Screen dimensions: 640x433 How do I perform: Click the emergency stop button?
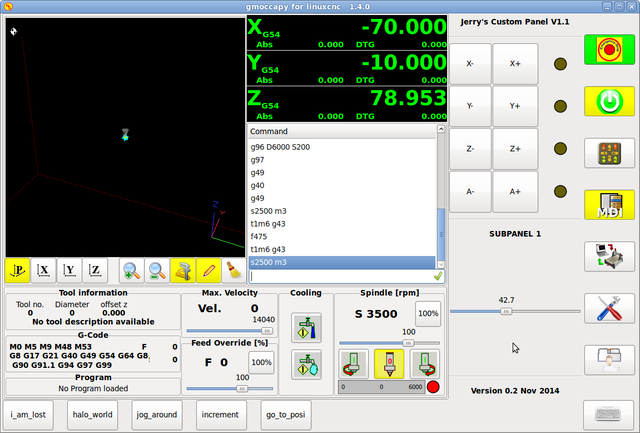(x=609, y=47)
